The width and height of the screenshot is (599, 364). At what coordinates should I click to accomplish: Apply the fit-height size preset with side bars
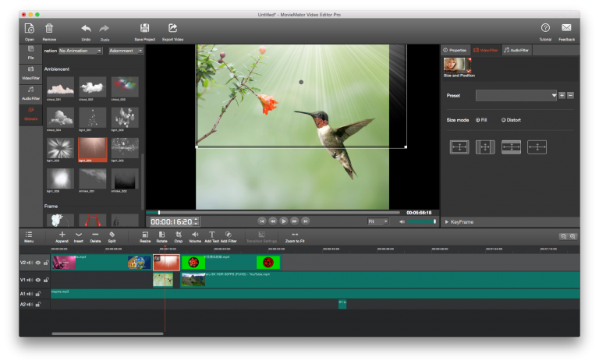coord(485,147)
